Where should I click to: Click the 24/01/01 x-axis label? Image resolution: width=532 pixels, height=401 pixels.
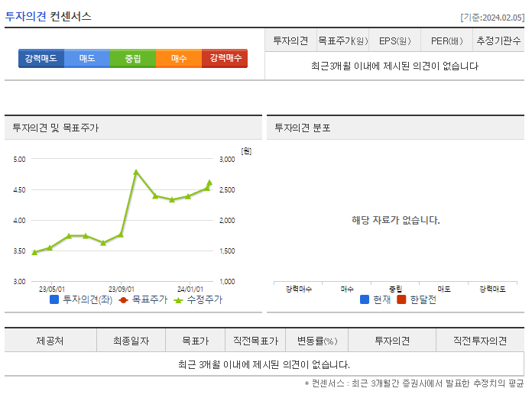click(190, 289)
